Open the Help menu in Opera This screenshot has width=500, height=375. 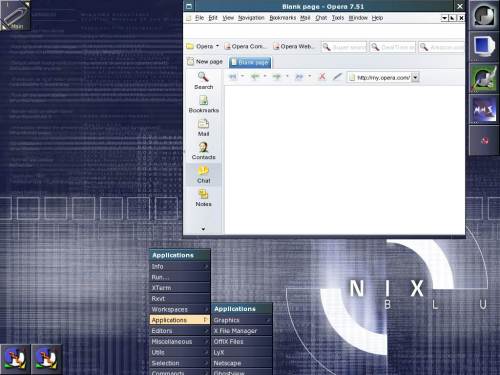377,18
